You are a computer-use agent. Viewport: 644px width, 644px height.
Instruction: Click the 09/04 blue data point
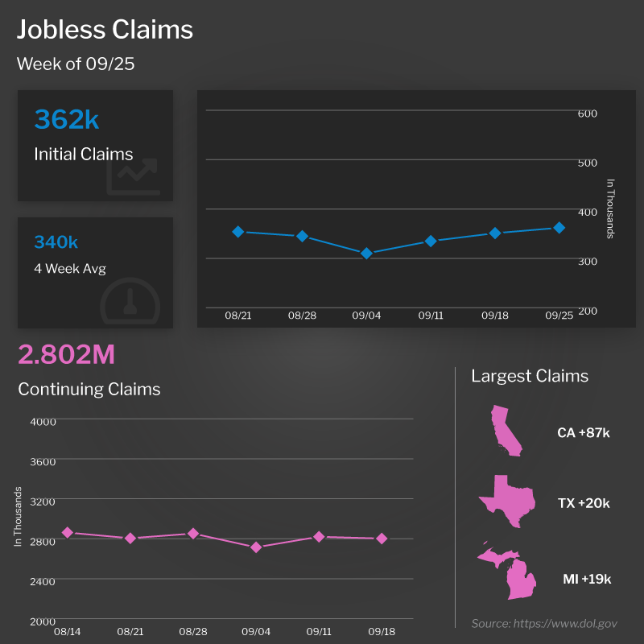(366, 254)
